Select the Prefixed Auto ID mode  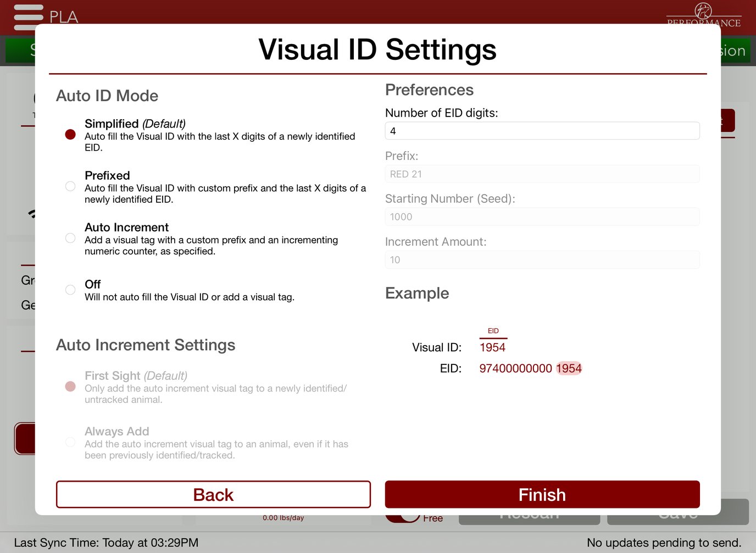(70, 186)
